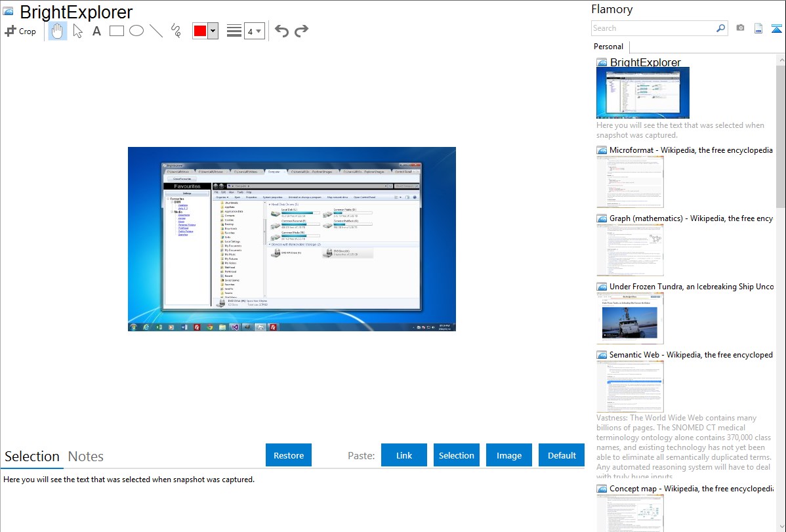
Task: Select the ellipse shape tool
Action: pos(136,31)
